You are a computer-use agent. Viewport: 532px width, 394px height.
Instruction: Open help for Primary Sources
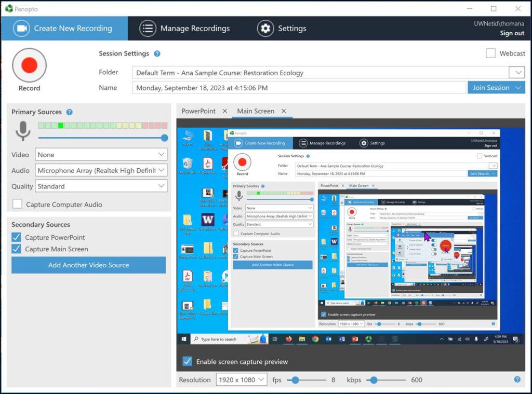tap(69, 112)
